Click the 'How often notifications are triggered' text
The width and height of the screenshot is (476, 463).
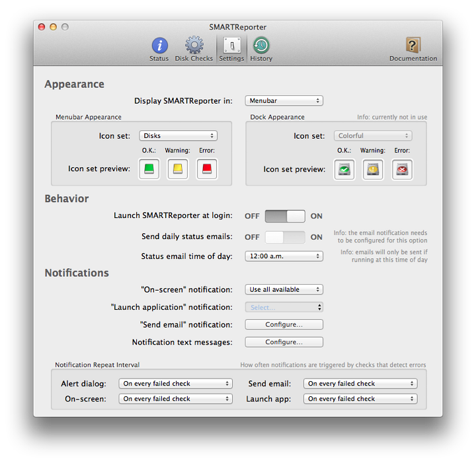(333, 365)
